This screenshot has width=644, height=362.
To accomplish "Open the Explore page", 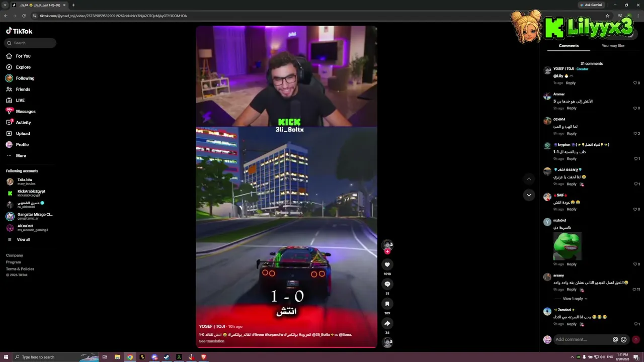I will pos(18,67).
